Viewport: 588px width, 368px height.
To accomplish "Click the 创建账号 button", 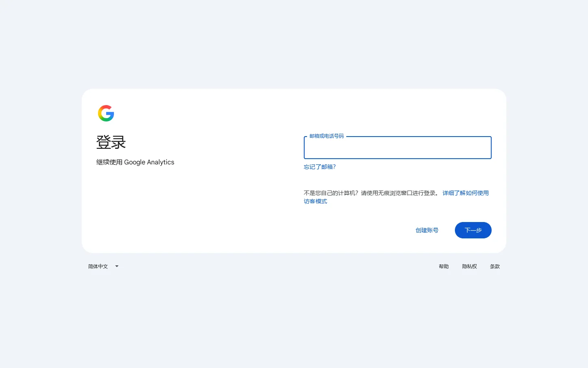I will 427,230.
